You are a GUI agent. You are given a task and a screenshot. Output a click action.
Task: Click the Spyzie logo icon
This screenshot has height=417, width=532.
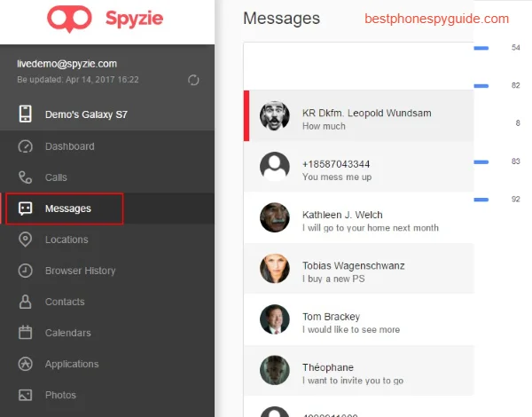coord(69,19)
